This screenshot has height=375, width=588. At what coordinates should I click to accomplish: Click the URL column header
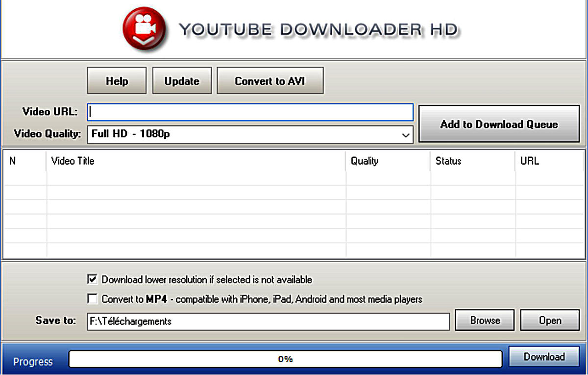pyautogui.click(x=550, y=161)
